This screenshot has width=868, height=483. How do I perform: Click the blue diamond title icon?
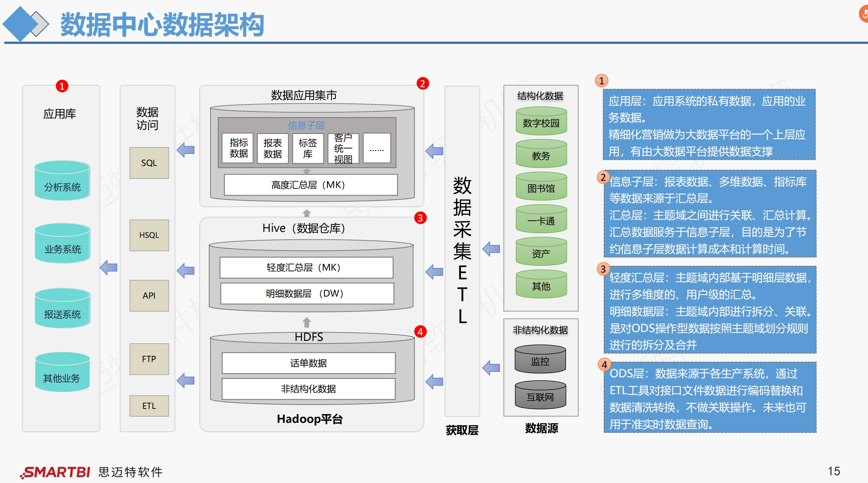(21, 24)
